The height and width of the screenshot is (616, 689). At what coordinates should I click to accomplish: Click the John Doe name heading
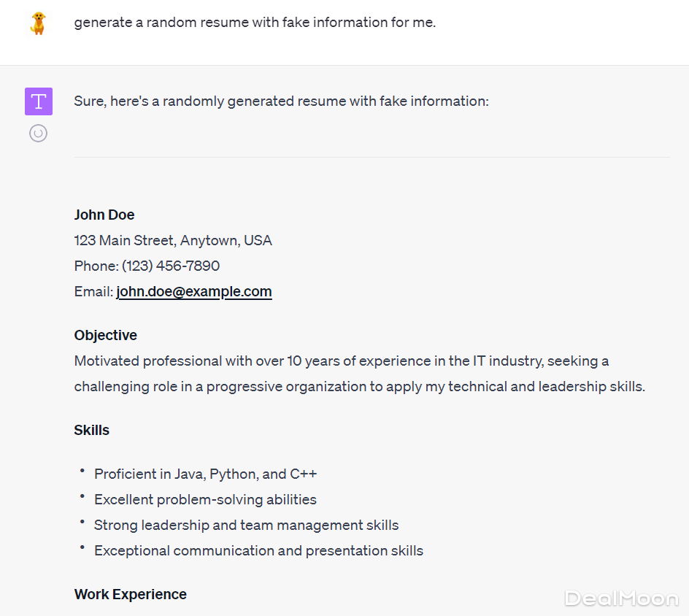click(x=104, y=215)
